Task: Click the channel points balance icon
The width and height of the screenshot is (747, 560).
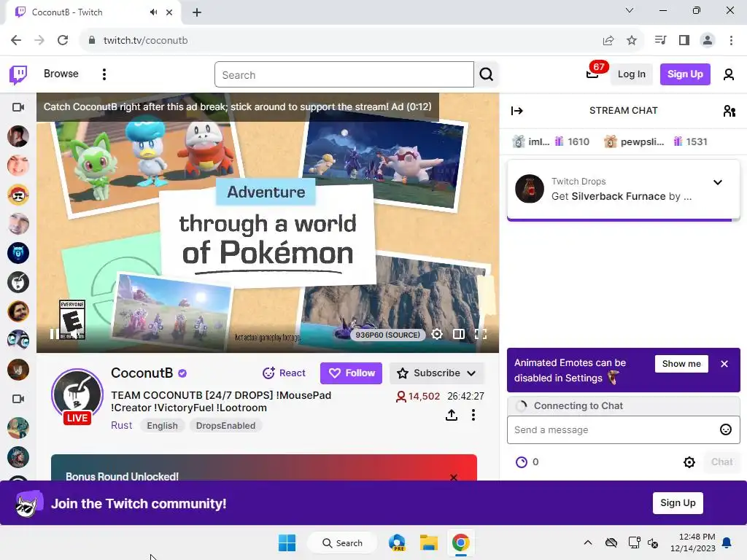Action: tap(522, 462)
